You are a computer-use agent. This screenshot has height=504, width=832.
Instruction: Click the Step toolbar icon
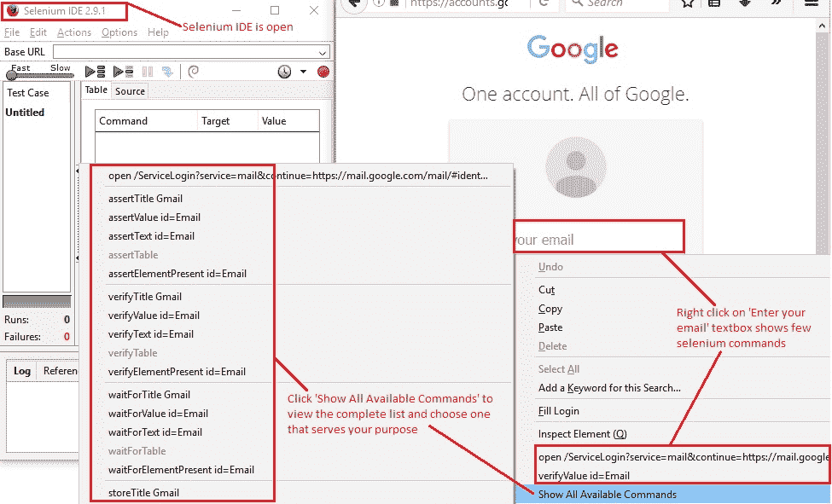(x=167, y=72)
